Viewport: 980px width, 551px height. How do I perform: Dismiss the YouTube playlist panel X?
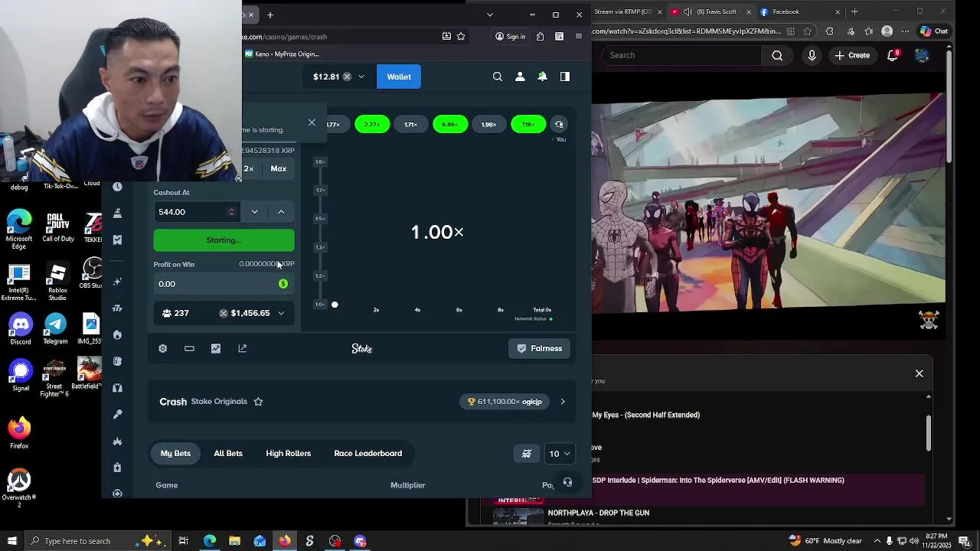pos(920,373)
